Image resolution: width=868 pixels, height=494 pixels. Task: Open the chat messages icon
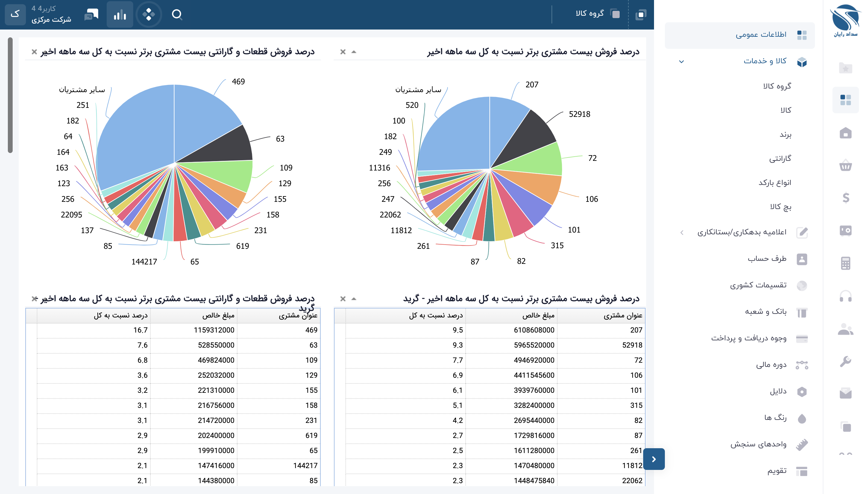point(91,14)
